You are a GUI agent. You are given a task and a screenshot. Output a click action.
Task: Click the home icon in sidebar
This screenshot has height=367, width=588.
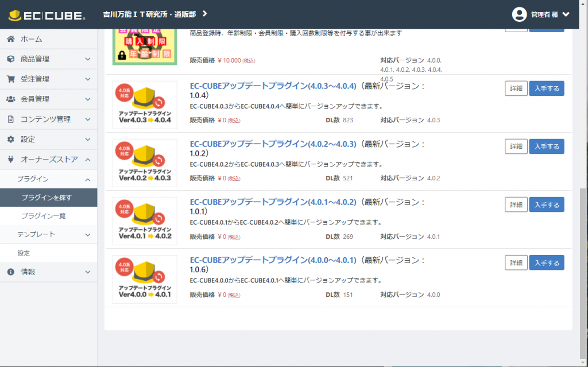click(10, 39)
